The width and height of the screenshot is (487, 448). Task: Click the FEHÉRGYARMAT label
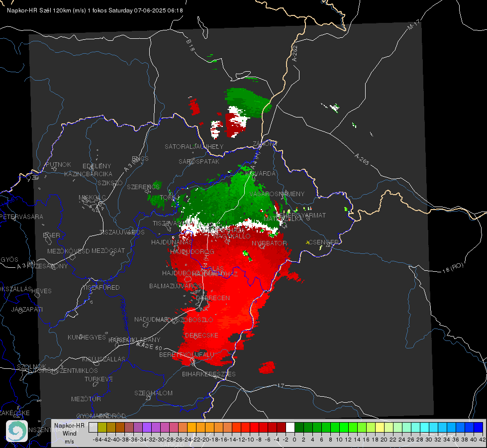pos(301,215)
